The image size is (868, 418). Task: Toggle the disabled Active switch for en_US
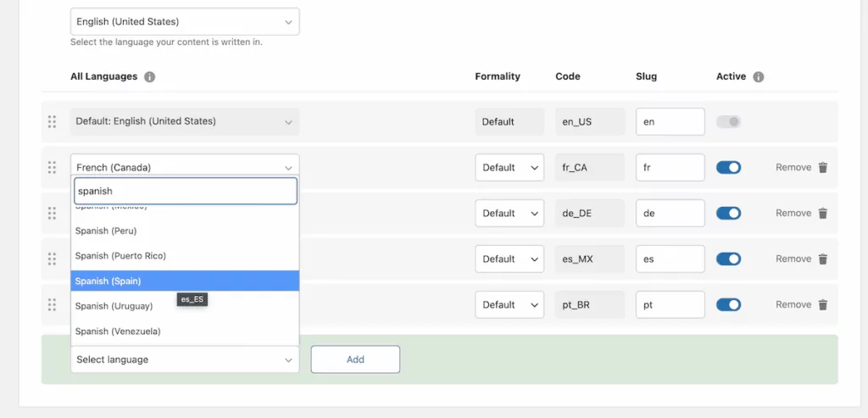(728, 122)
